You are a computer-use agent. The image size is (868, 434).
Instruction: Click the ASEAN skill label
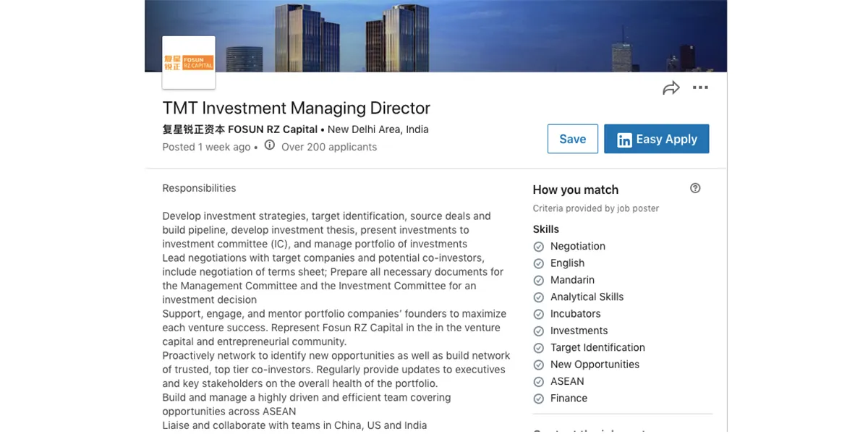[x=567, y=381]
